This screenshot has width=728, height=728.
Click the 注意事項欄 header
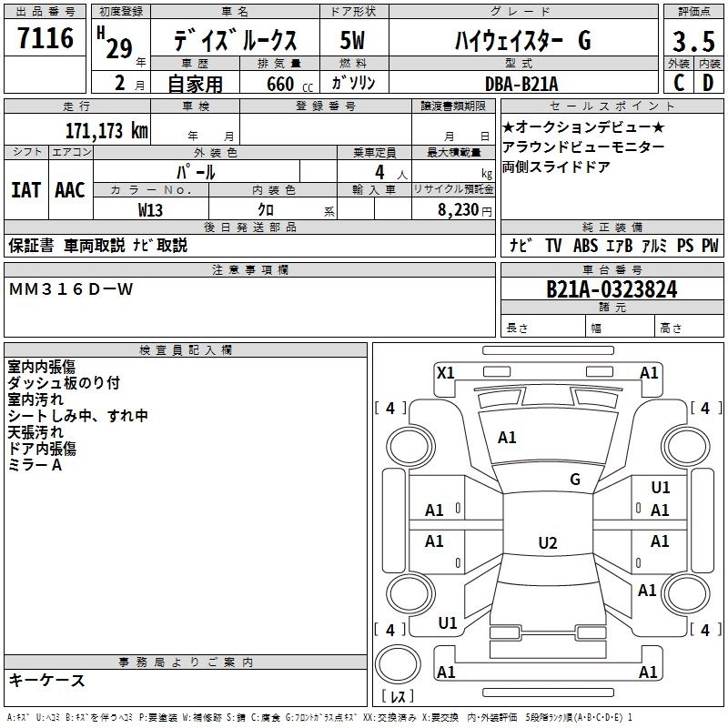coord(249,269)
